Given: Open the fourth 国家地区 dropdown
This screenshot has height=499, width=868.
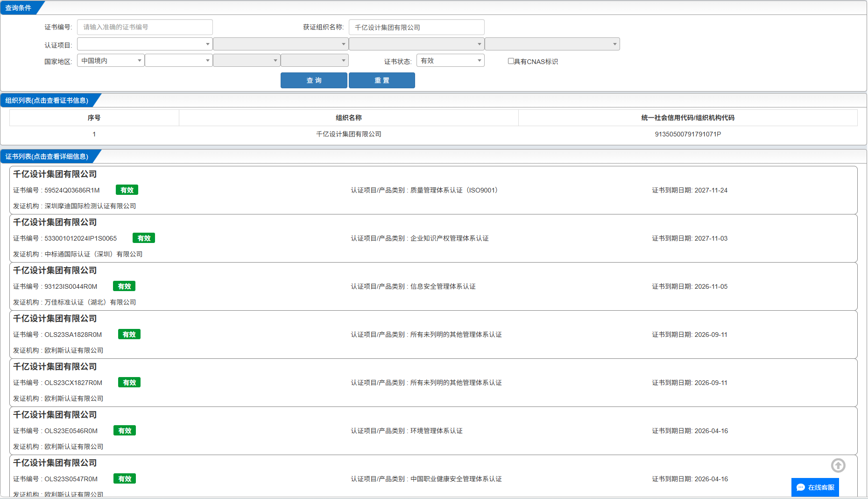Looking at the screenshot, I should (315, 60).
